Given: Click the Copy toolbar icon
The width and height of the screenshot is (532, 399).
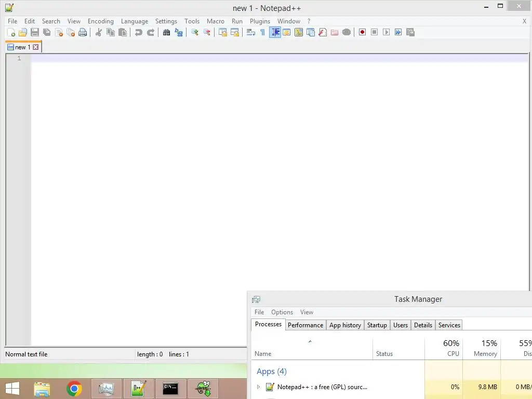Looking at the screenshot, I should (111, 32).
